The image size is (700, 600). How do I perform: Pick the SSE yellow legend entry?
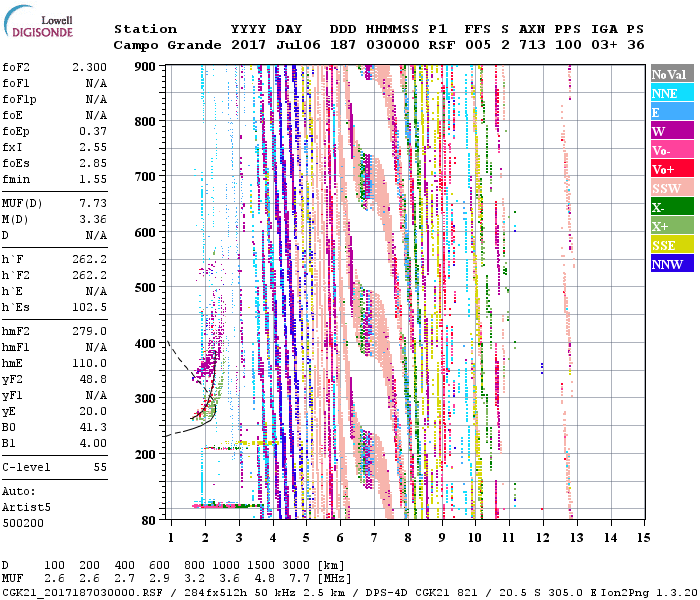tap(670, 245)
